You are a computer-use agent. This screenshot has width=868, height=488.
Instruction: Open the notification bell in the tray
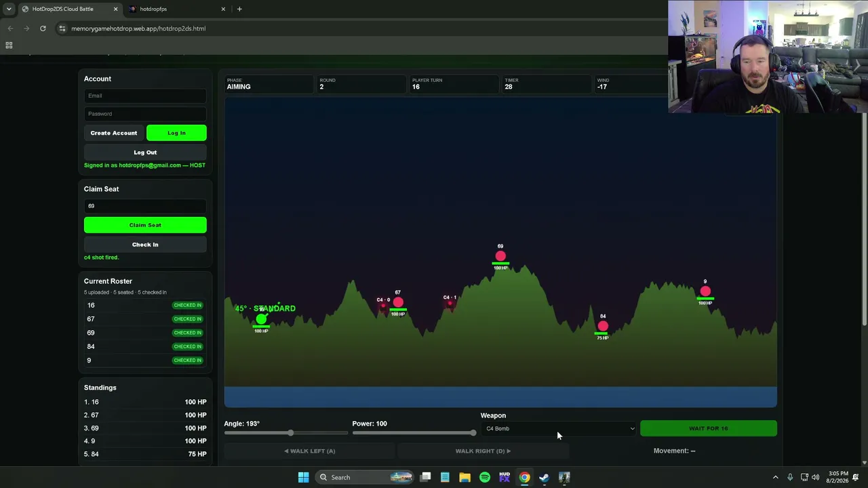[855, 477]
